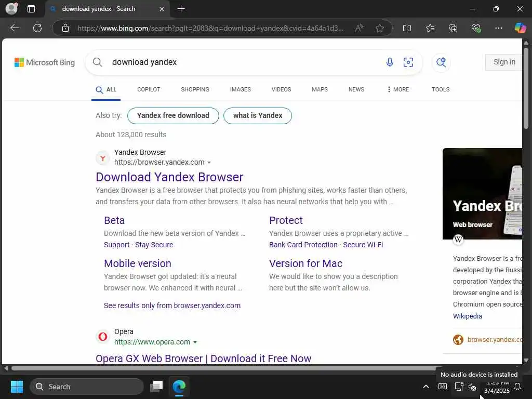The image size is (532, 399).
Task: Open the Mobile version sublink
Action: 137,263
